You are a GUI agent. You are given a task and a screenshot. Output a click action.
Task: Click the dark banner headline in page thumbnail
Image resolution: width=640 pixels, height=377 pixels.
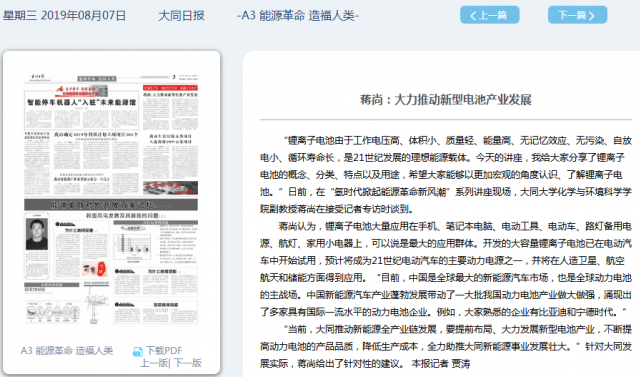click(x=111, y=204)
